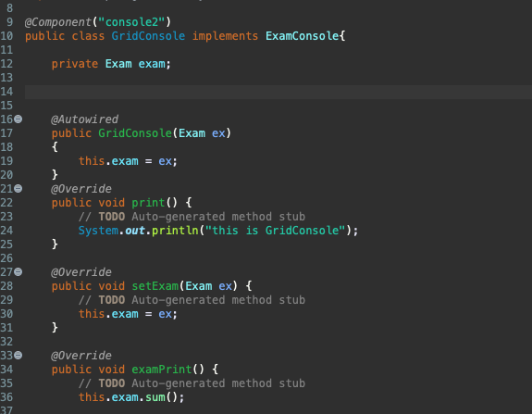
Task: Click System in the println statement
Action: point(98,231)
